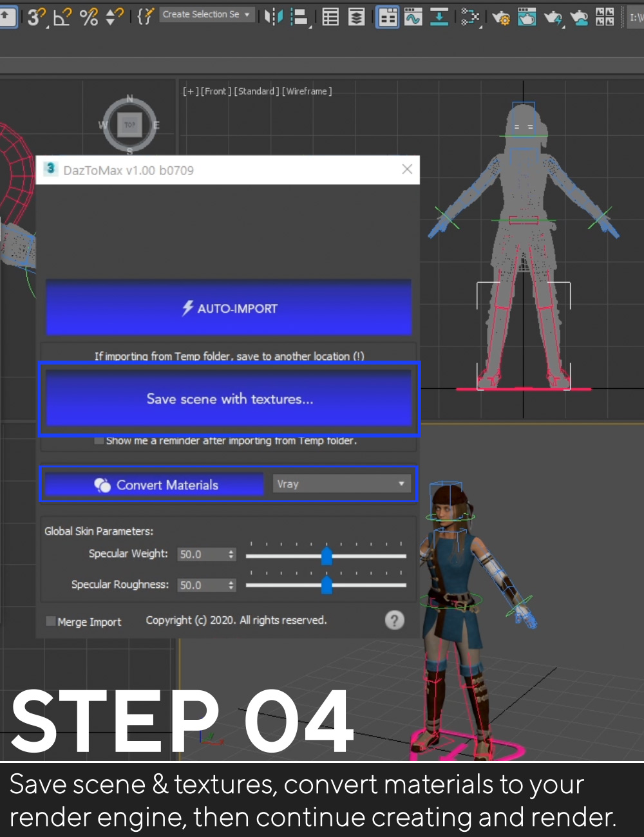Open the [Wireframe] shading menu
The image size is (644, 837).
(307, 91)
